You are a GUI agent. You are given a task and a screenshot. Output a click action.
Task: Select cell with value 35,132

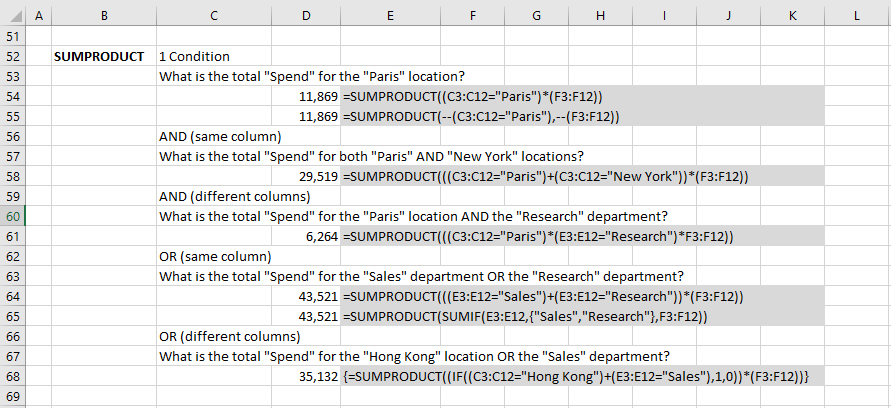point(306,376)
